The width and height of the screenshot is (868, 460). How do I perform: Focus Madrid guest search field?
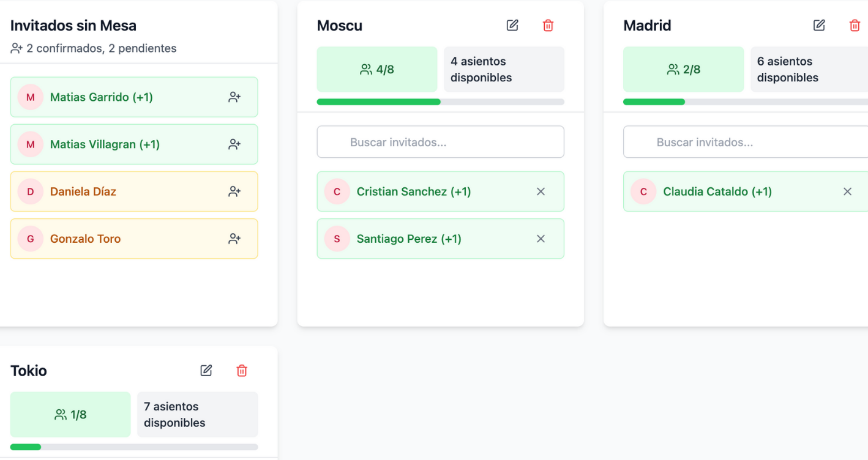(746, 142)
